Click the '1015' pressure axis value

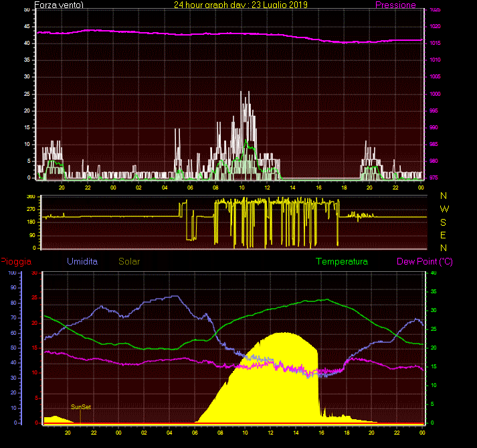(x=435, y=44)
